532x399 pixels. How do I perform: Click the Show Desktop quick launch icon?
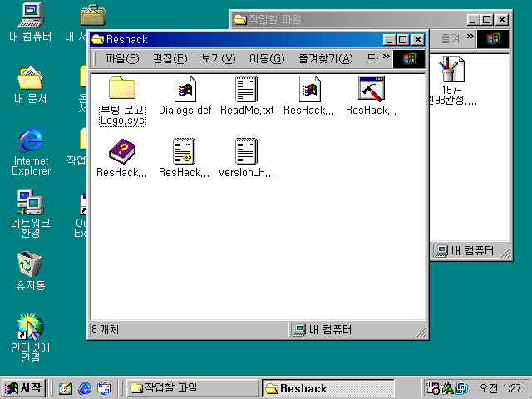(66, 388)
